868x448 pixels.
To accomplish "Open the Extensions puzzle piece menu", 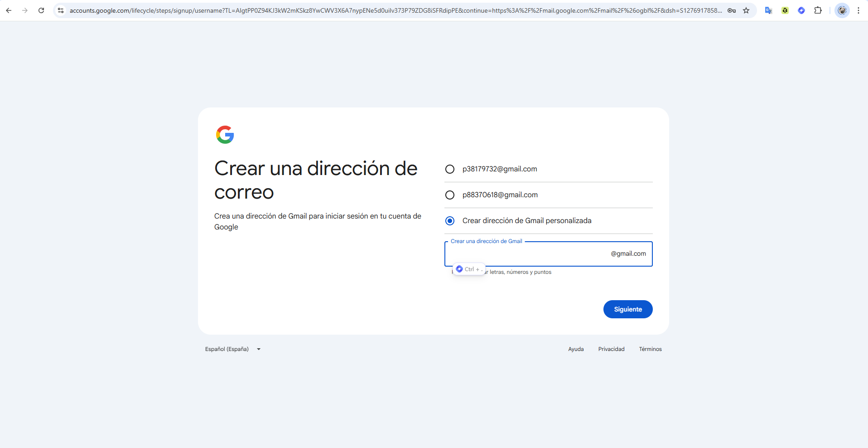I will (818, 10).
